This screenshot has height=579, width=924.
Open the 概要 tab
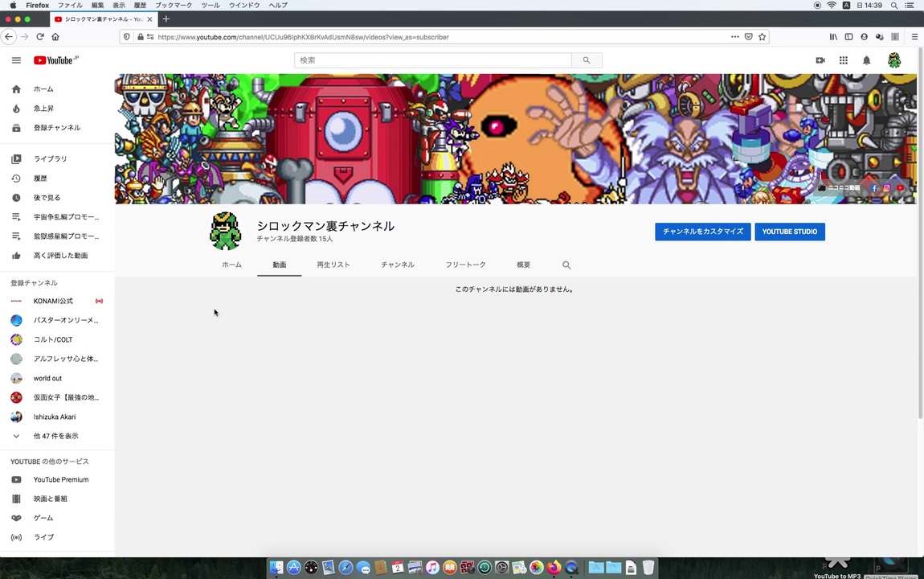click(x=523, y=265)
